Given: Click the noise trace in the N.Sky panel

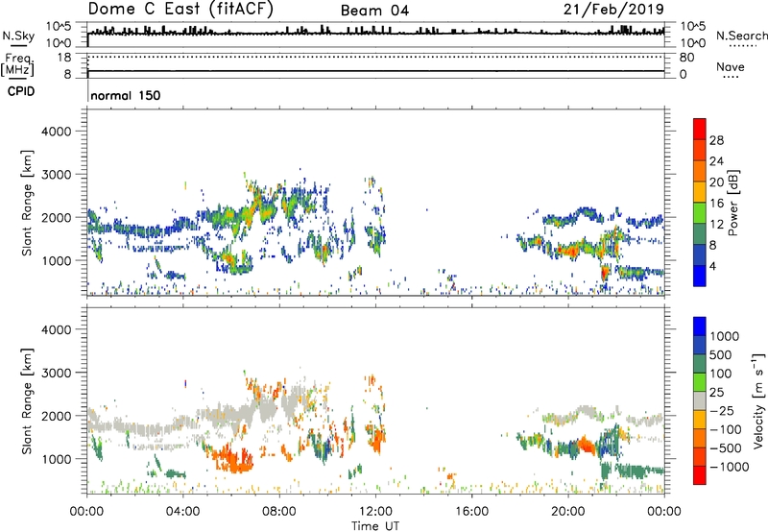Looking at the screenshot, I should [376, 33].
